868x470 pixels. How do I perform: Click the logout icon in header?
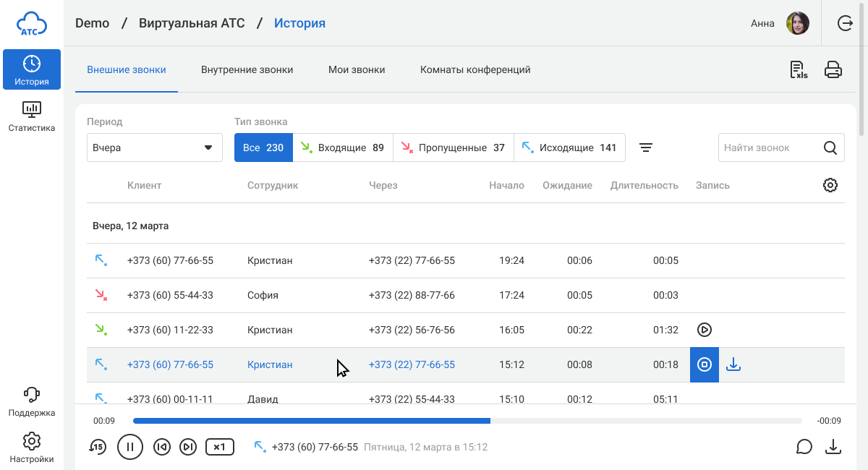(x=845, y=23)
